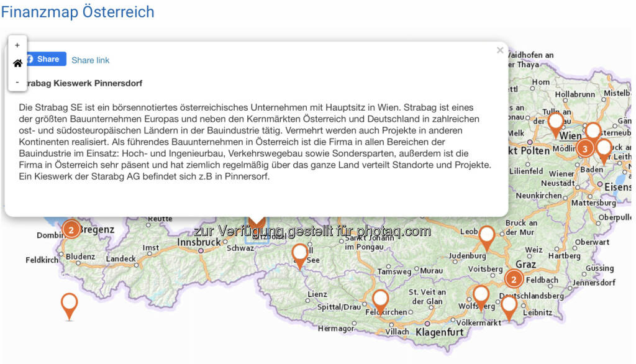Close the Strabag Kieswerk popup
636x364 pixels.
coord(500,50)
